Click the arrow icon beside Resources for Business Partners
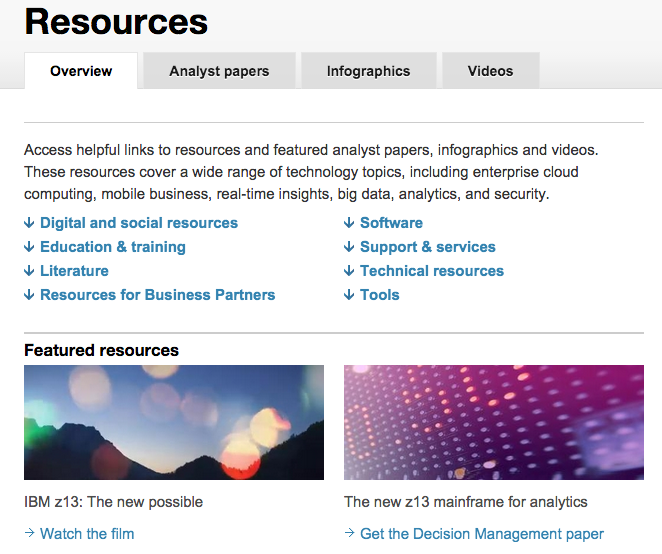 tap(29, 295)
